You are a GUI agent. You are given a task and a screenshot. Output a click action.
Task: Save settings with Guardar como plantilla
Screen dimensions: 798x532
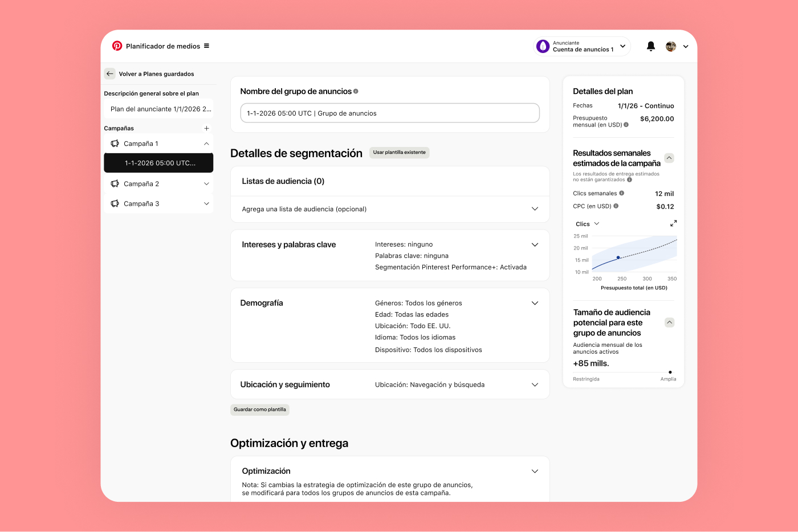[259, 410]
